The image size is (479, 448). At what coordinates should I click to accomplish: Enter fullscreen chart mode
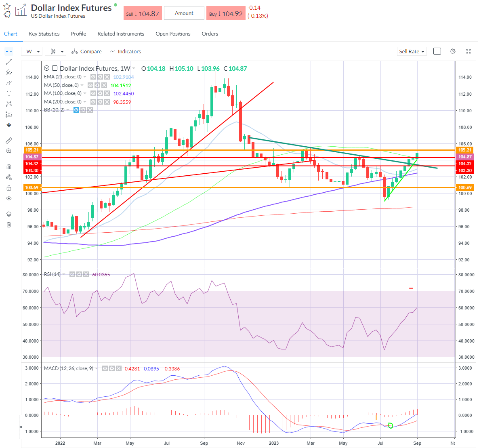(x=468, y=51)
